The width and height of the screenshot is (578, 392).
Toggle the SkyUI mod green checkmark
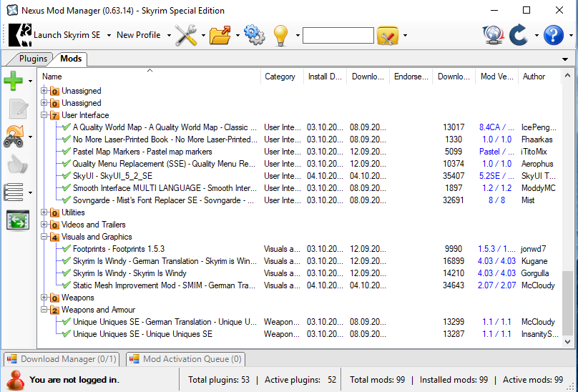pyautogui.click(x=67, y=176)
